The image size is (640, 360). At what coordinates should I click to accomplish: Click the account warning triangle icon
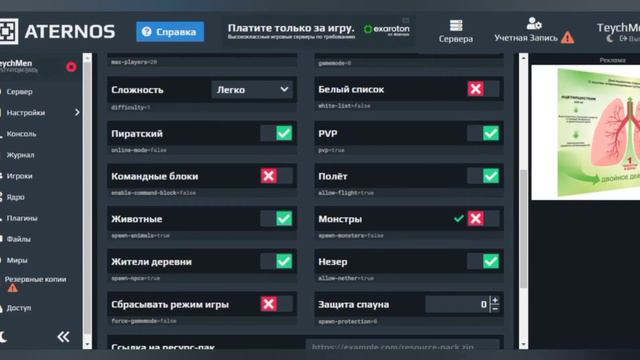point(567,38)
